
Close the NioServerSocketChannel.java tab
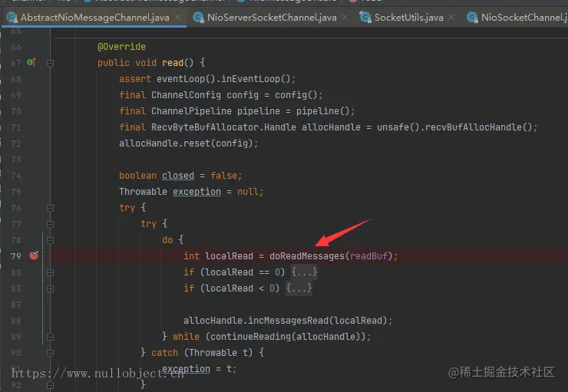click(x=345, y=17)
